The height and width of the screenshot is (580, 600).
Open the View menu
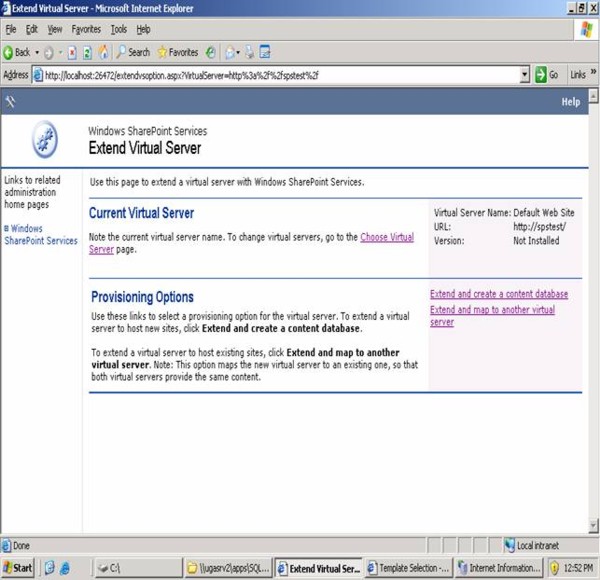[55, 29]
